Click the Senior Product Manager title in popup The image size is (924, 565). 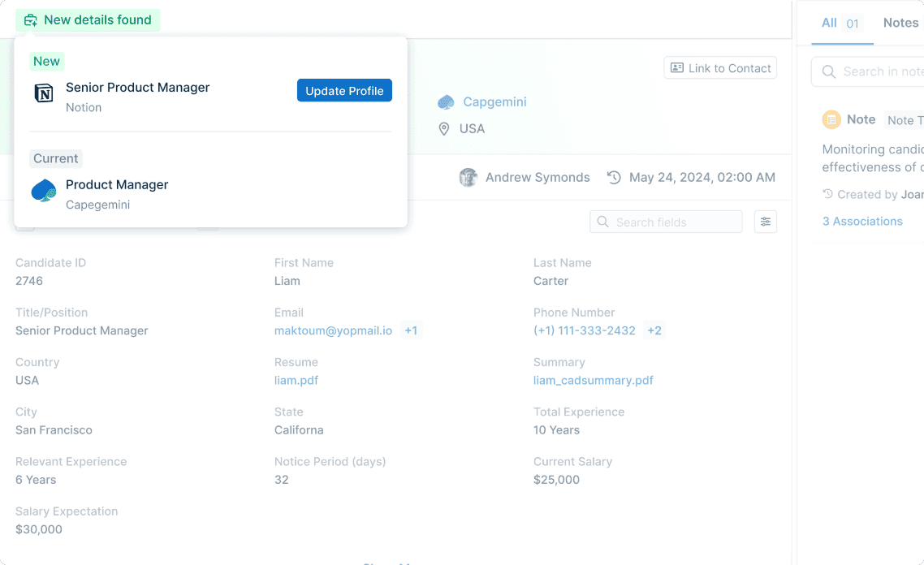click(x=137, y=87)
